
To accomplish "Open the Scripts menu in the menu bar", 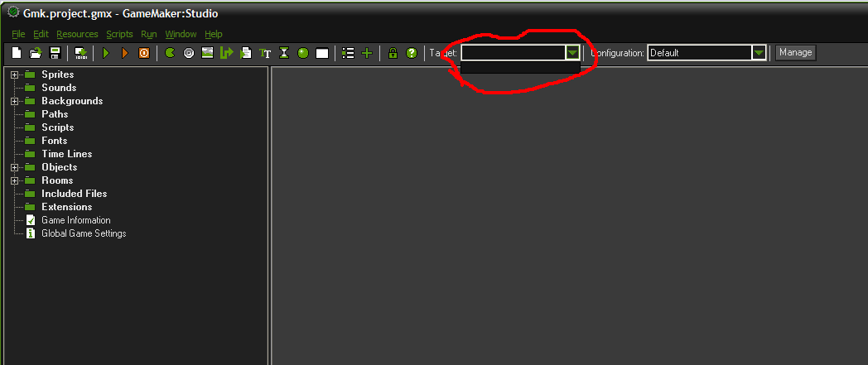I will tap(119, 34).
